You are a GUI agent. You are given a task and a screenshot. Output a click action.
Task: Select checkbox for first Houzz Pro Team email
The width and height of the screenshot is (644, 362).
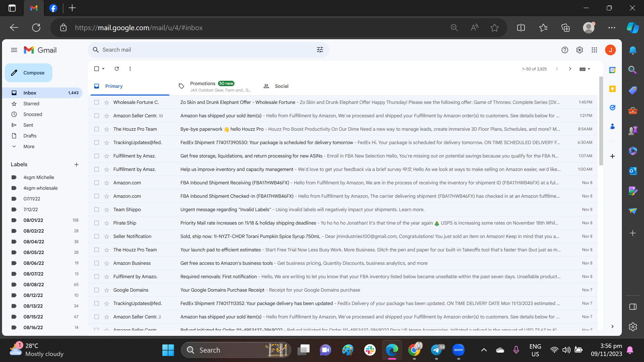[x=97, y=129]
